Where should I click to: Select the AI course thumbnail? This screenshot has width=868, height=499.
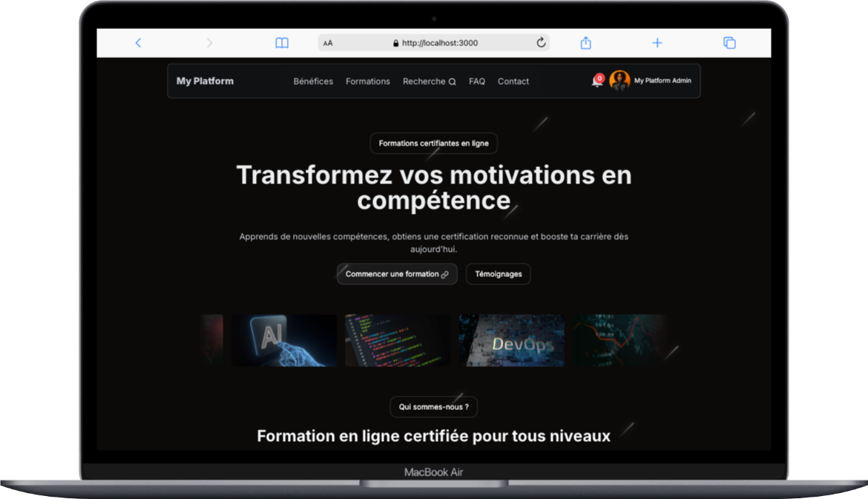(x=284, y=341)
